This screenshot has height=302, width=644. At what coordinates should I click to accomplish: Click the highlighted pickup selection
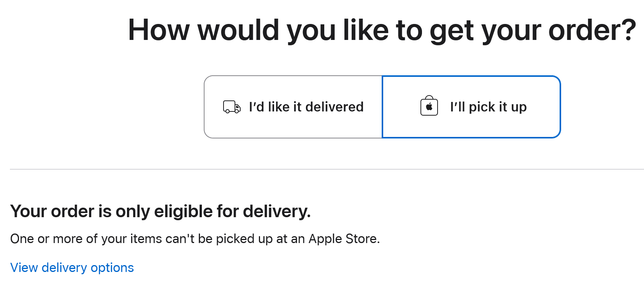(x=471, y=107)
